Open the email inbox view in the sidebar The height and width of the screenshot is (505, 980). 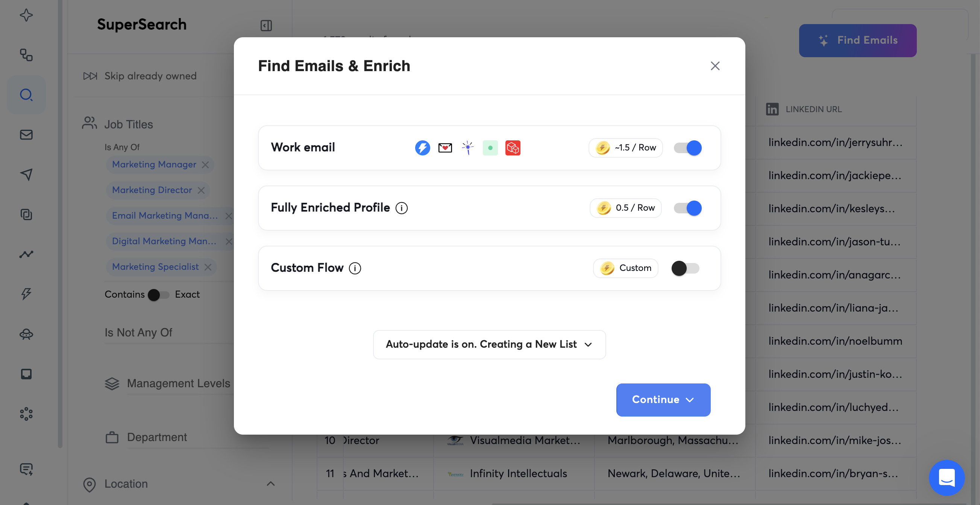pyautogui.click(x=26, y=134)
